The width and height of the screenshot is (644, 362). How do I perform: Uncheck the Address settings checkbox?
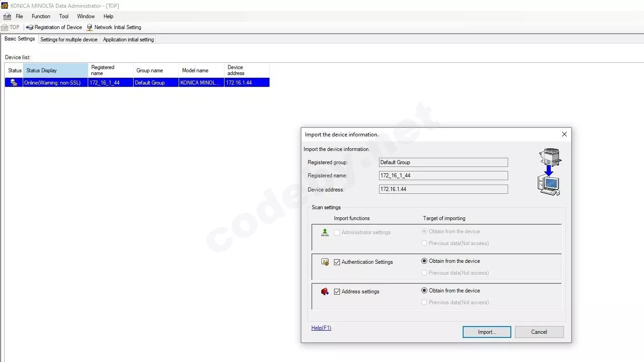pos(337,292)
